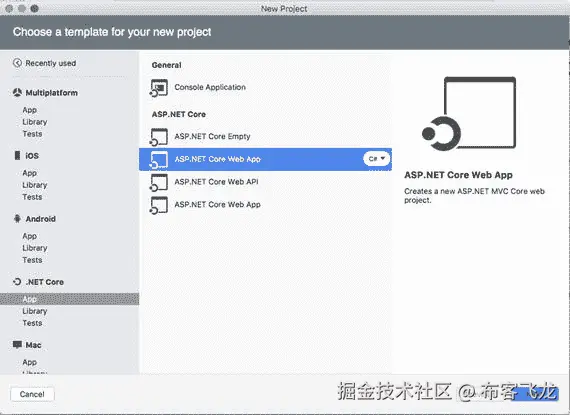Select Tests under Multiplatform

(x=32, y=134)
